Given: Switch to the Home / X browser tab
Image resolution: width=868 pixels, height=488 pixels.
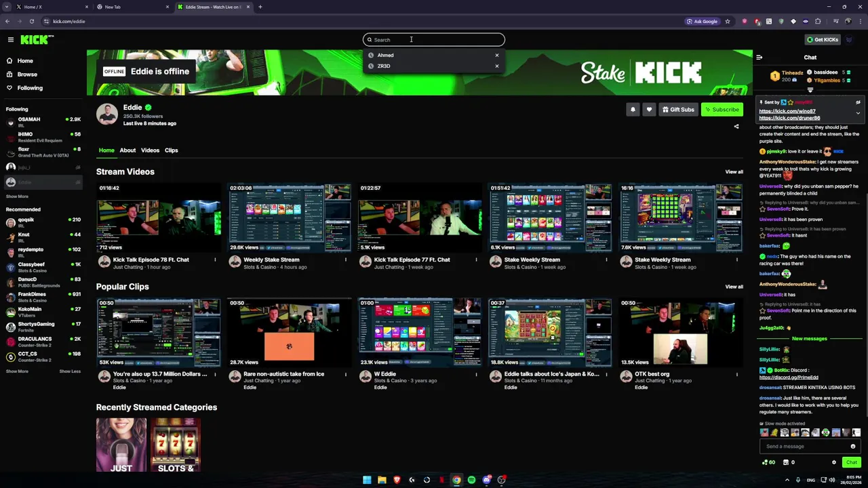Looking at the screenshot, I should pos(52,7).
